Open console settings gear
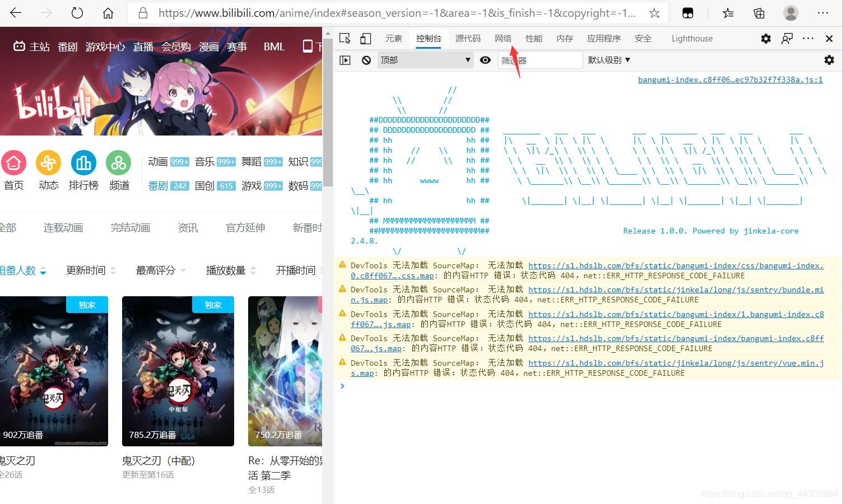Screen dimensions: 843x504 click(x=829, y=60)
